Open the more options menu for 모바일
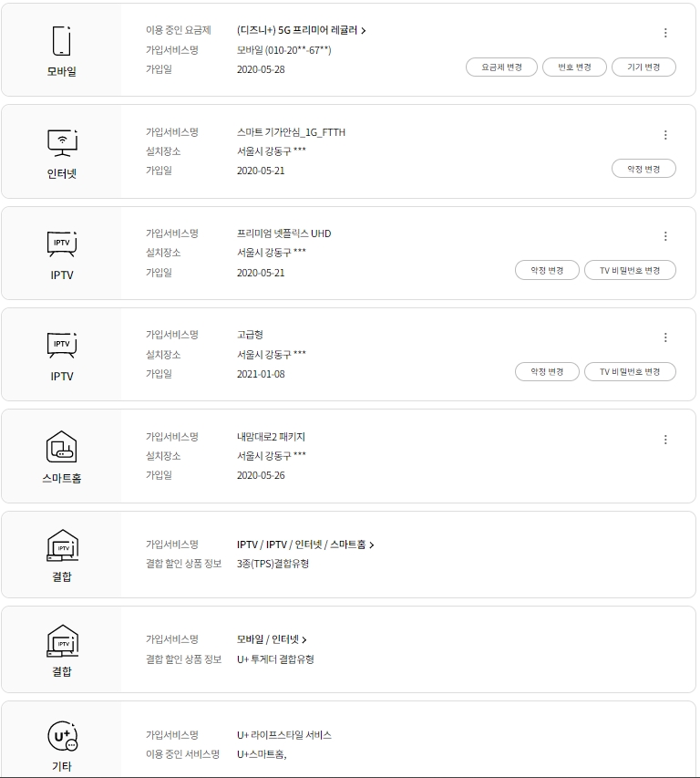700x778 pixels. coord(665,33)
